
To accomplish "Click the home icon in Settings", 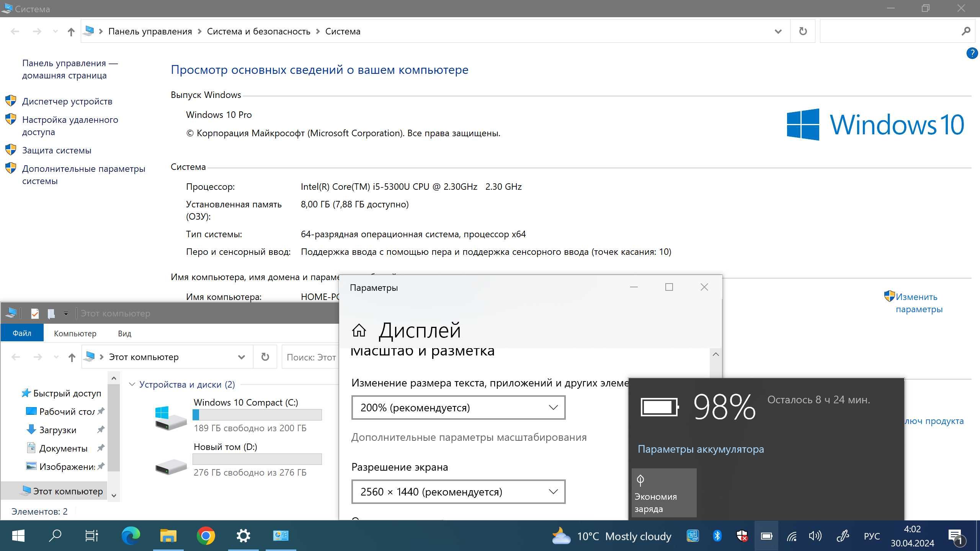I will (x=359, y=330).
